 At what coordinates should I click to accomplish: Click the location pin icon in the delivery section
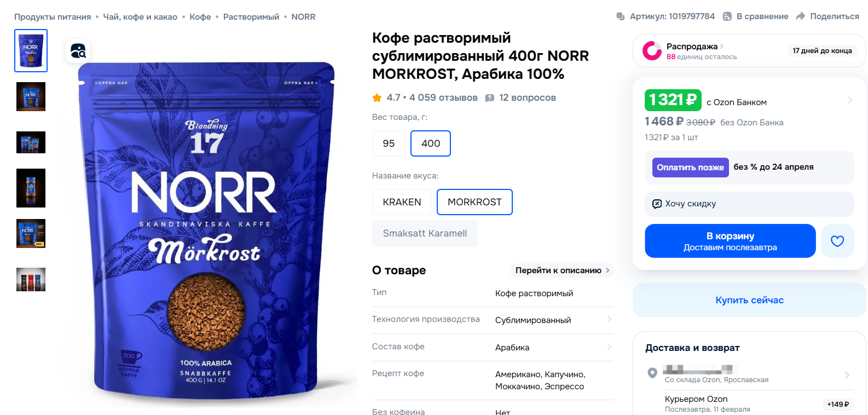point(652,373)
